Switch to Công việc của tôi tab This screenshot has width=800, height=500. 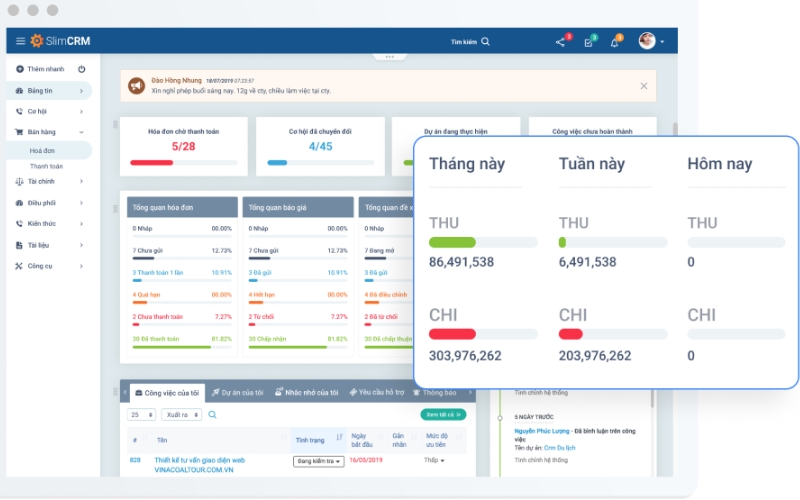[167, 393]
